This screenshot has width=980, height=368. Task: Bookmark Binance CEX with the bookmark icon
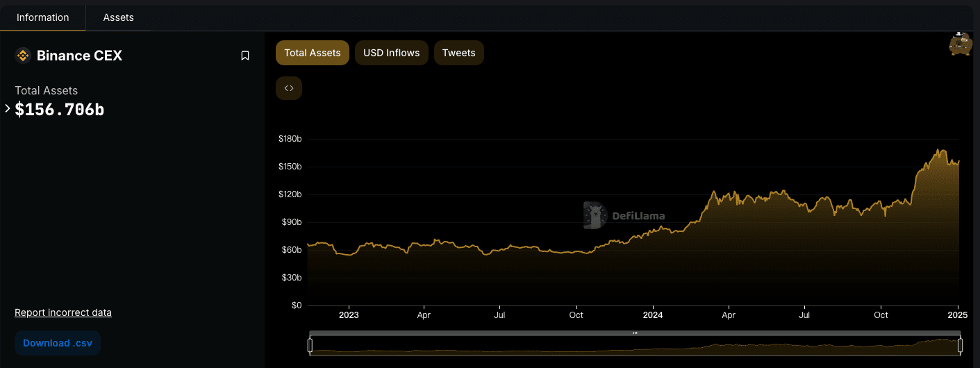pyautogui.click(x=245, y=56)
